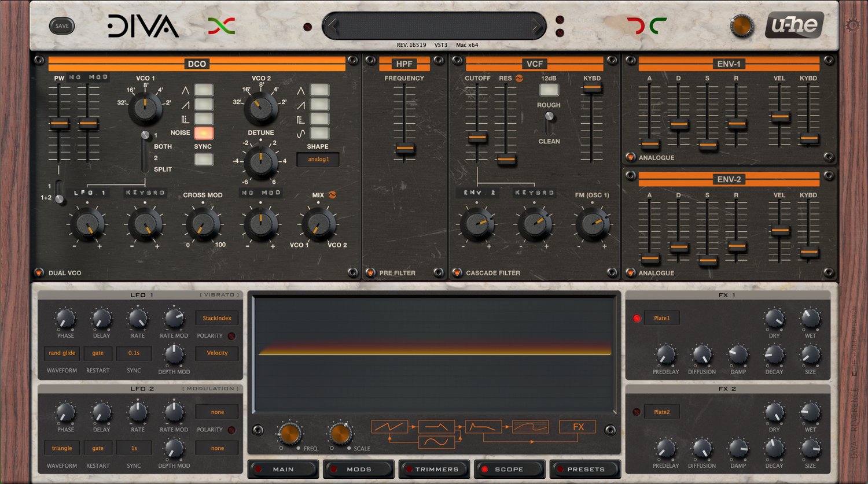Click the KEYBRD mod source label in the DCO panel
Viewport: 868px width, 484px height.
click(x=145, y=193)
